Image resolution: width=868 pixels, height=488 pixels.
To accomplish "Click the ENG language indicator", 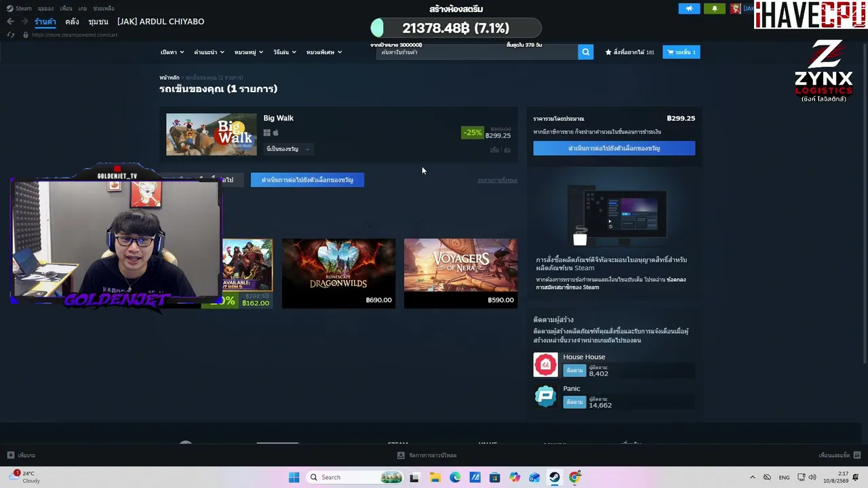I will coord(784,477).
